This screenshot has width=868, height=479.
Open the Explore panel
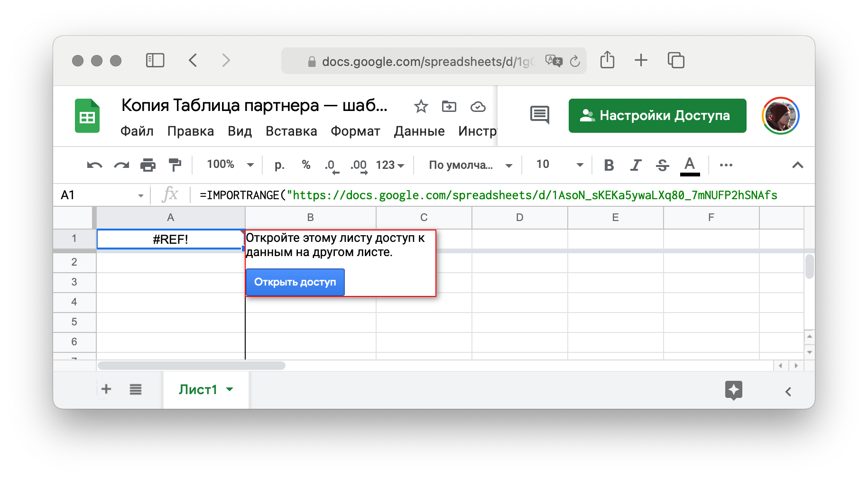pyautogui.click(x=734, y=390)
